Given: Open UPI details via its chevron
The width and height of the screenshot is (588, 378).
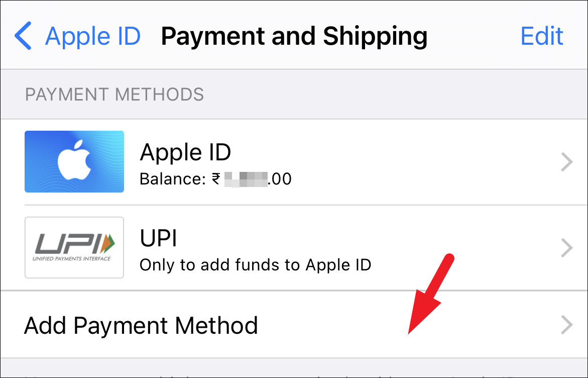Looking at the screenshot, I should click(566, 247).
